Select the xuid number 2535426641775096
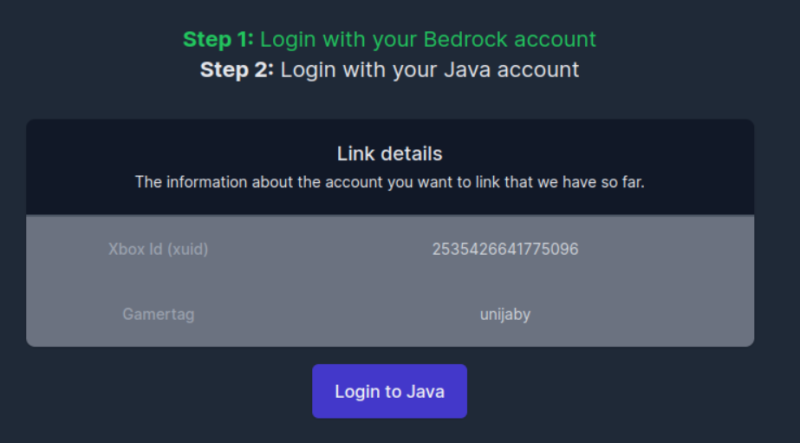The height and width of the screenshot is (443, 800). [x=505, y=249]
